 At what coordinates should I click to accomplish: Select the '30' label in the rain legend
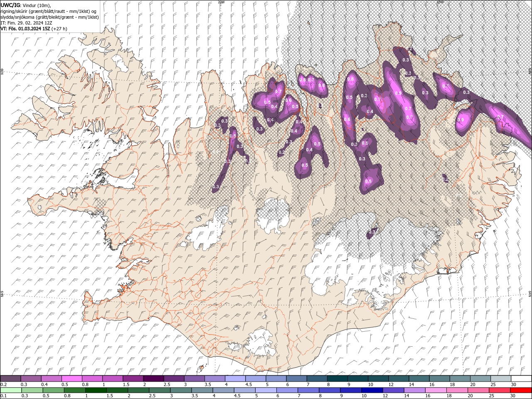coord(512,396)
